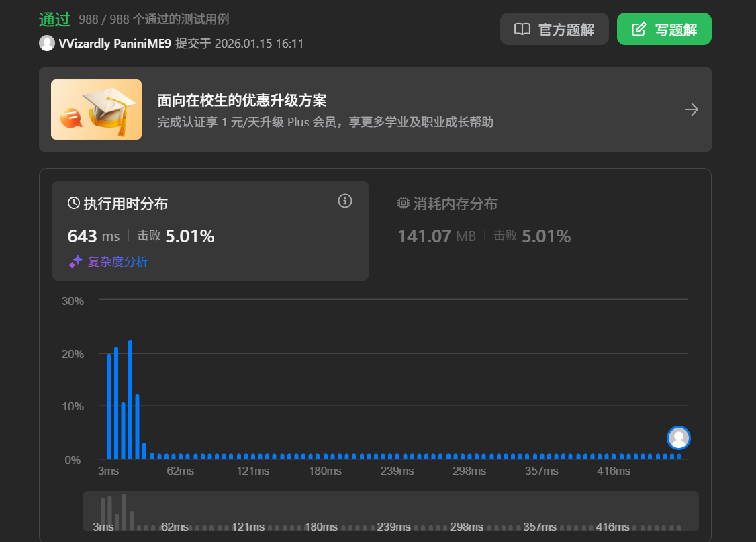Open 官方题解 official solution
This screenshot has width=756, height=542.
(554, 29)
